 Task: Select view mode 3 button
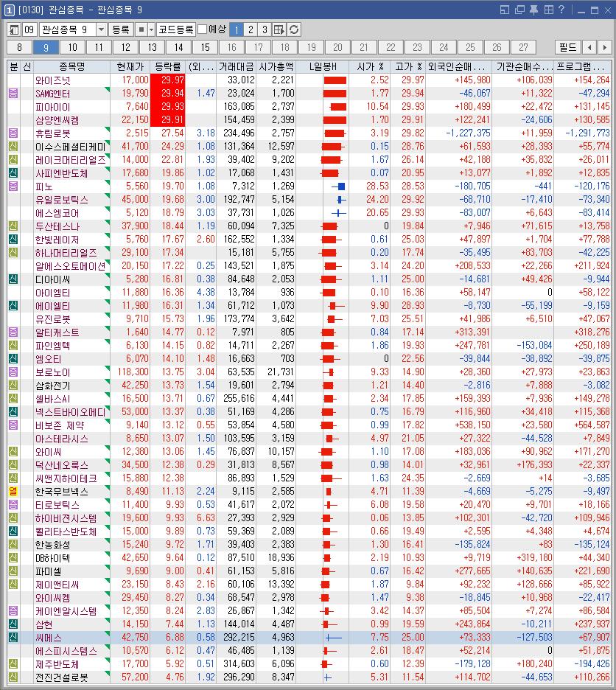(265, 29)
